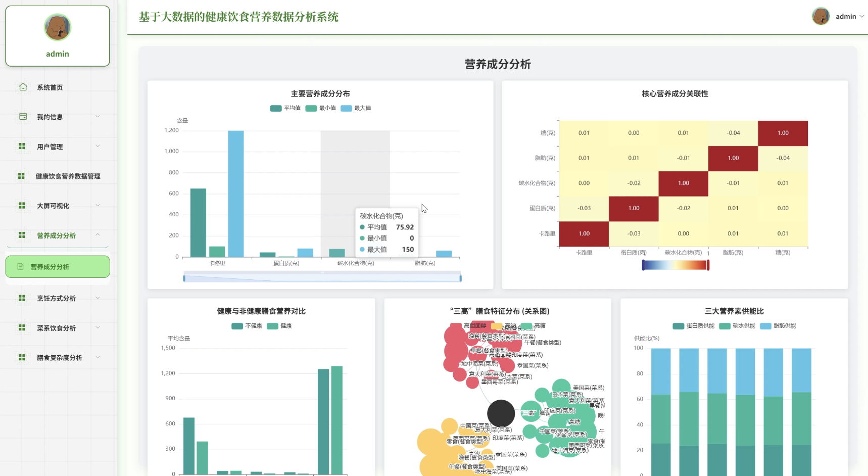Select the highlighted 营养成分分析 submenu entry text
This screenshot has width=868, height=476.
pos(50,267)
